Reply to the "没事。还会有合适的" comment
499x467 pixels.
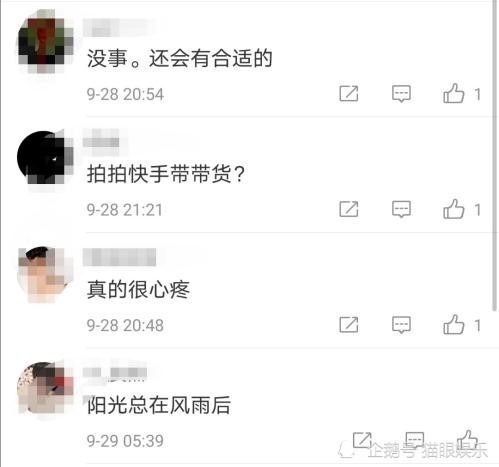pos(401,94)
